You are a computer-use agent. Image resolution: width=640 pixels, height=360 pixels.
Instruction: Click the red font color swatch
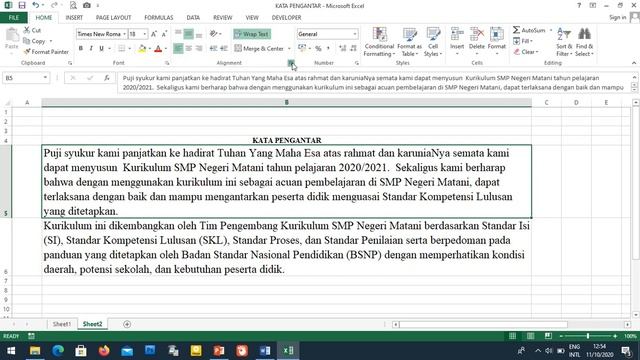click(x=158, y=49)
